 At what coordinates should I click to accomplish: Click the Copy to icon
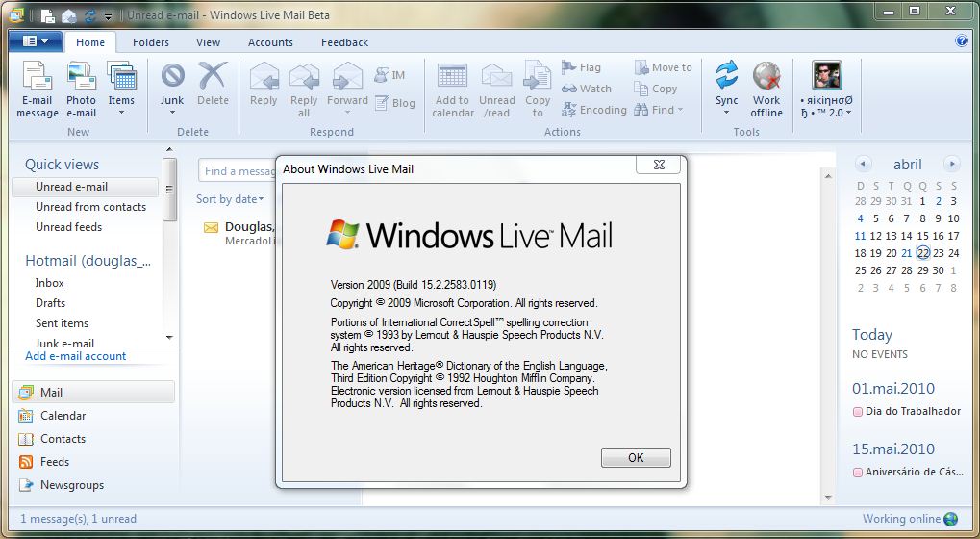[538, 76]
